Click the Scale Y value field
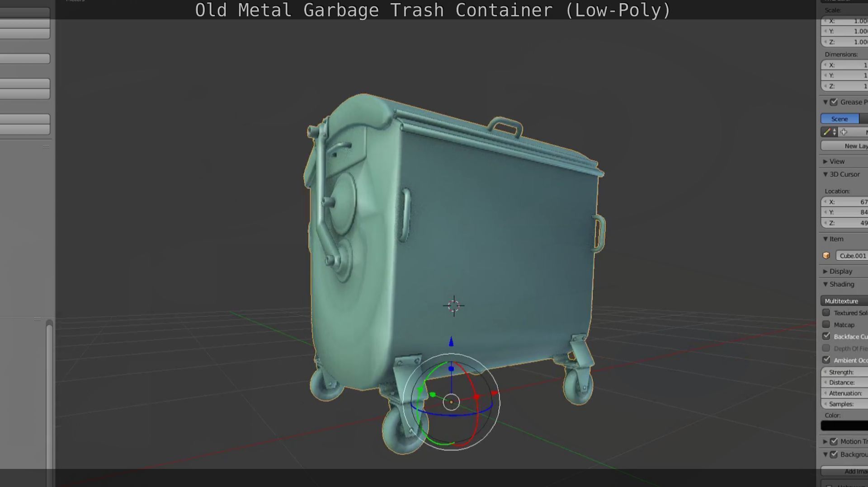 (844, 31)
